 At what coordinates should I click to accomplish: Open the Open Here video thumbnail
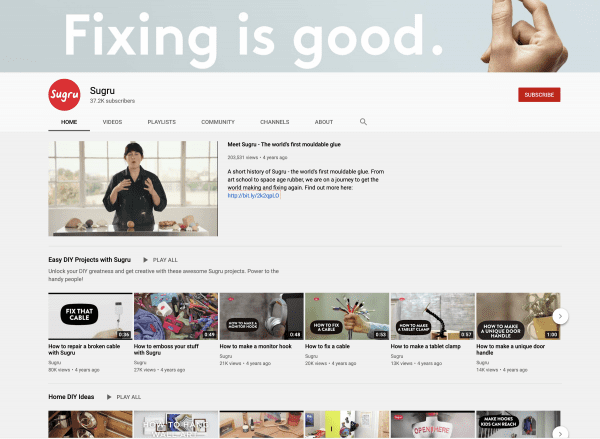(x=433, y=425)
